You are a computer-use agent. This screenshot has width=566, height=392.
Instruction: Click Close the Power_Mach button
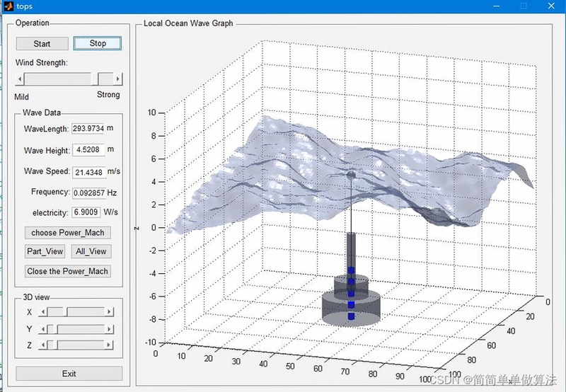click(x=67, y=271)
